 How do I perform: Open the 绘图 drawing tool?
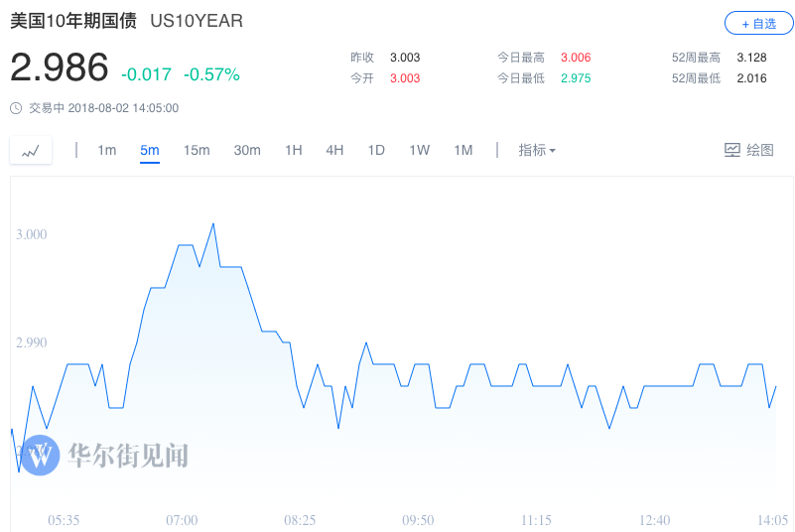(x=749, y=150)
